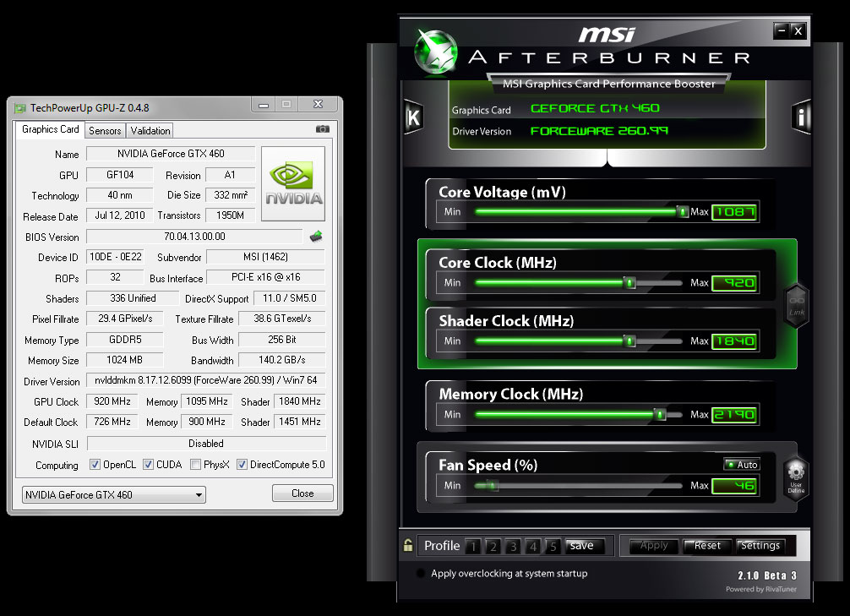This screenshot has height=616, width=850.
Task: Minimize the GPU-Z window
Action: [264, 105]
